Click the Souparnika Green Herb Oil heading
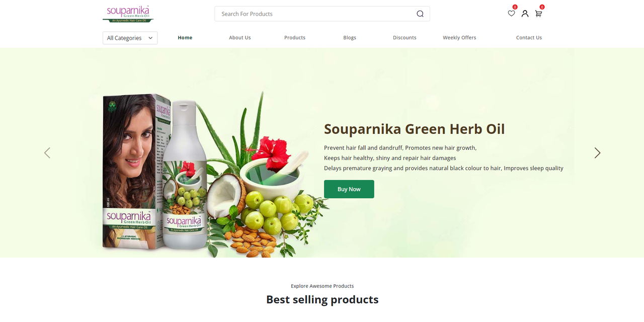This screenshot has width=644, height=322. pos(414,129)
